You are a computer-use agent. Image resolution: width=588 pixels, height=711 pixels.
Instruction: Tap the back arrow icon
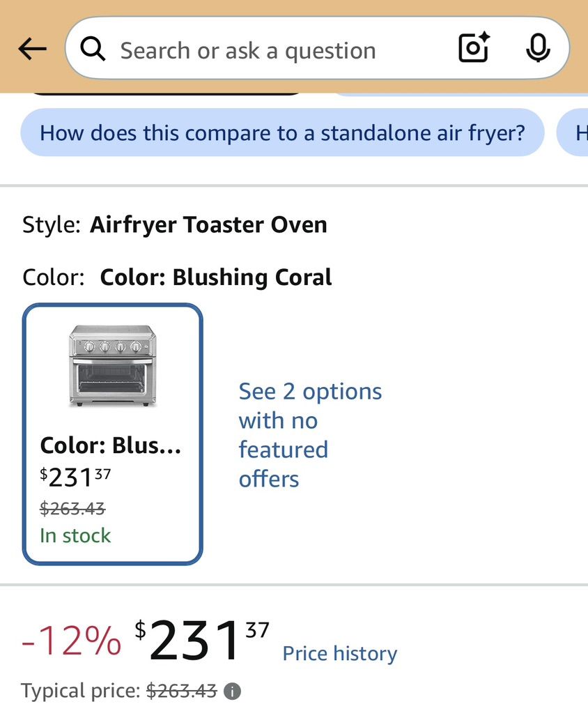pos(32,49)
